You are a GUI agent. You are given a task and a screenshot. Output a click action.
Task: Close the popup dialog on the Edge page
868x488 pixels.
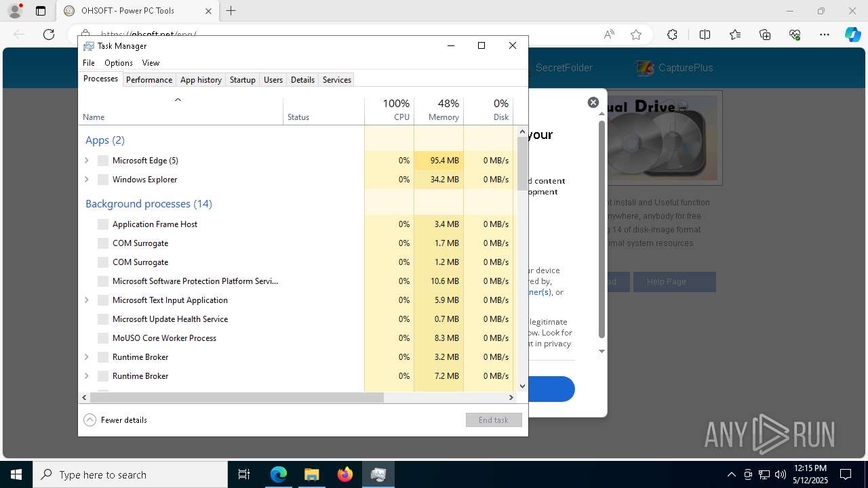click(593, 102)
